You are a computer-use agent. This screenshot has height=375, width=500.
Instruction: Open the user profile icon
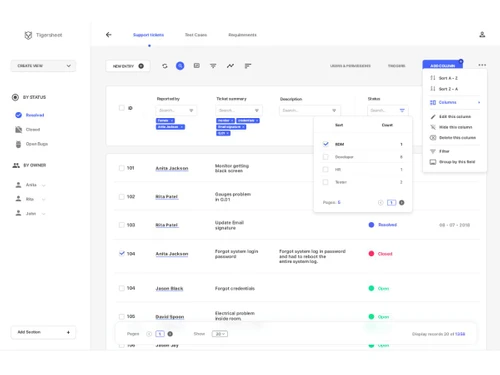tap(482, 34)
